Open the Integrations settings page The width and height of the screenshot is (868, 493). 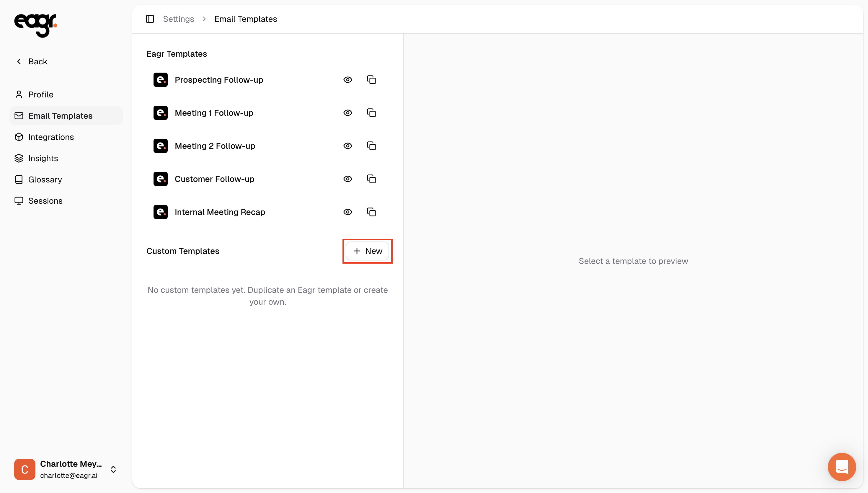(x=51, y=137)
